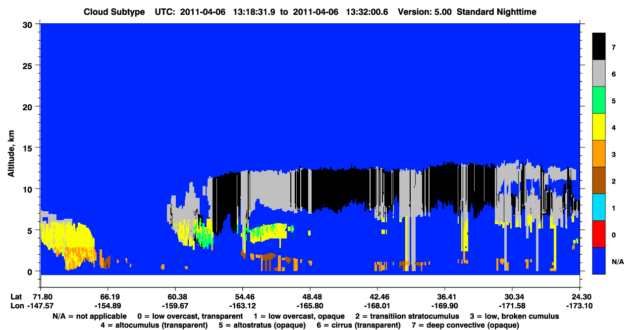
Task: Click longitude value -168.01
Action: pyautogui.click(x=376, y=306)
